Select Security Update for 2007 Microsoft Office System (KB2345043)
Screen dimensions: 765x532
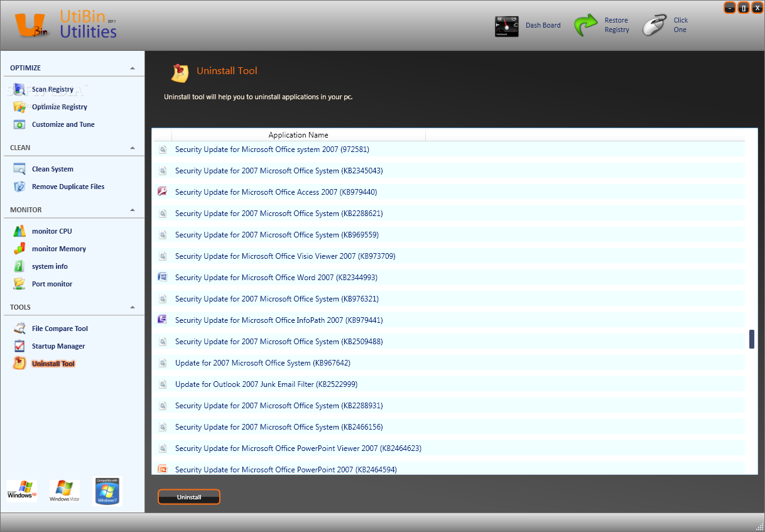279,171
